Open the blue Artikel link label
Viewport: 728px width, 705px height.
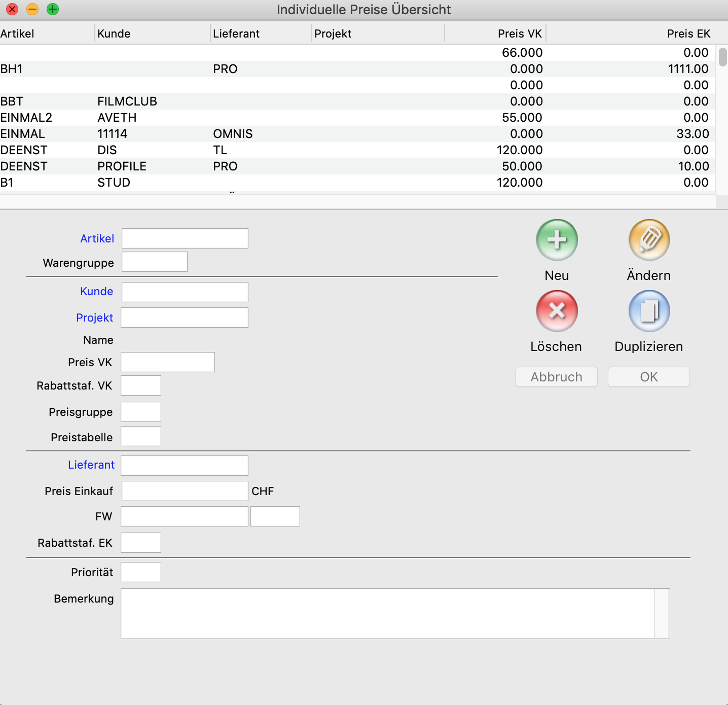[x=97, y=238]
